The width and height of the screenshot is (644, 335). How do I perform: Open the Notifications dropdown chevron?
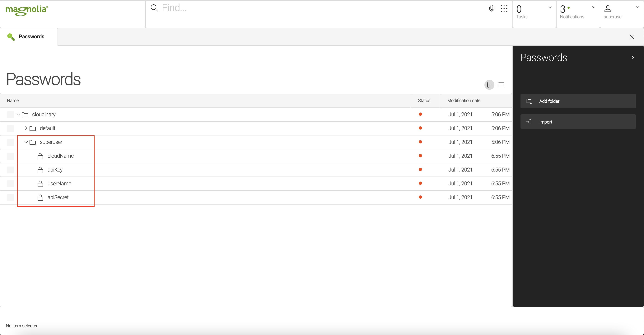(x=594, y=7)
